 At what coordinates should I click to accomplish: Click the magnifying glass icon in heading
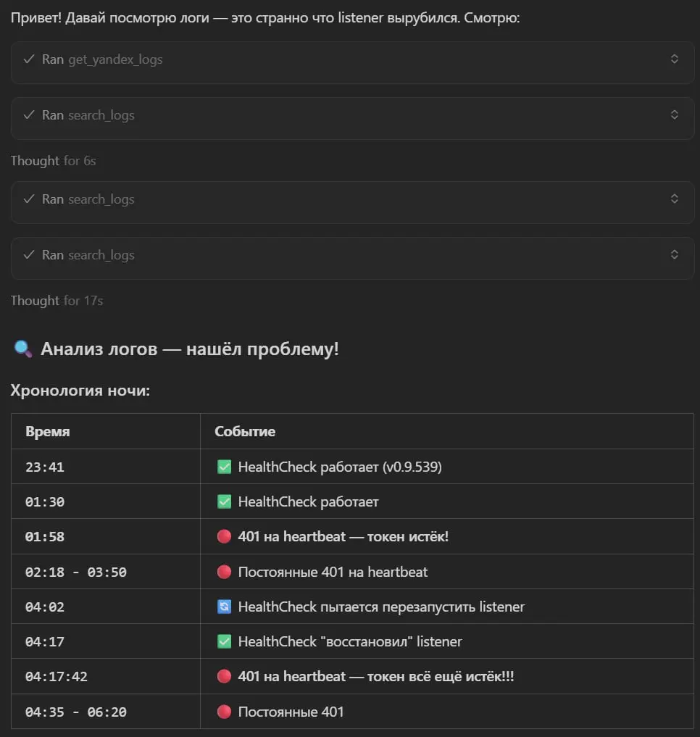[22, 349]
